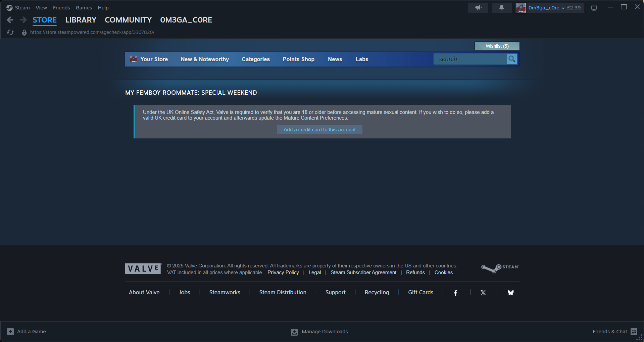Viewport: 644px width, 342px height.
Task: Open the Friends & Chat icon
Action: pos(634,332)
